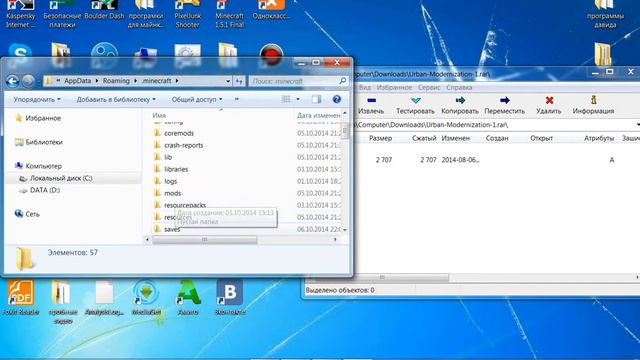Click the change view icon in Explorer toolbar
640x360 pixels.
tap(286, 99)
